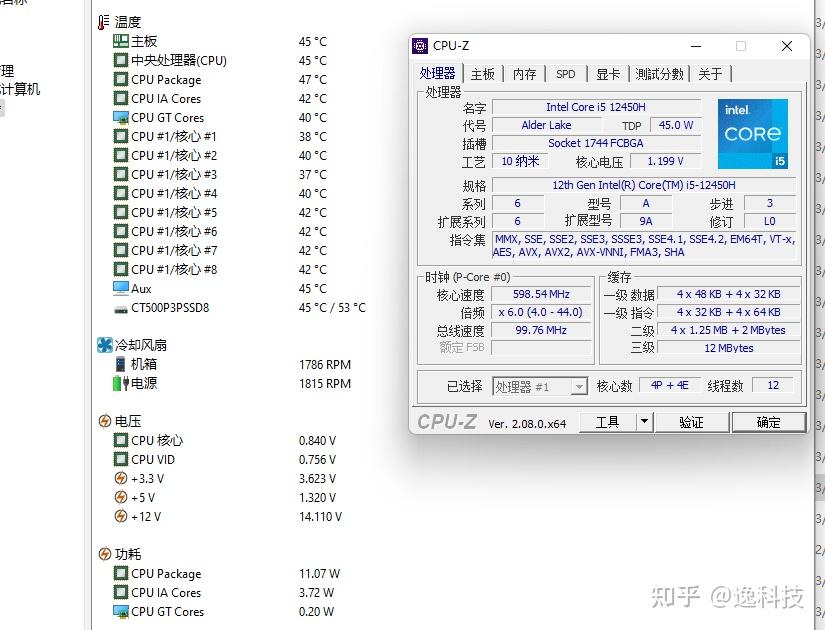The height and width of the screenshot is (630, 825).
Task: Click the CPU IA Cores temperature icon
Action: pos(120,98)
